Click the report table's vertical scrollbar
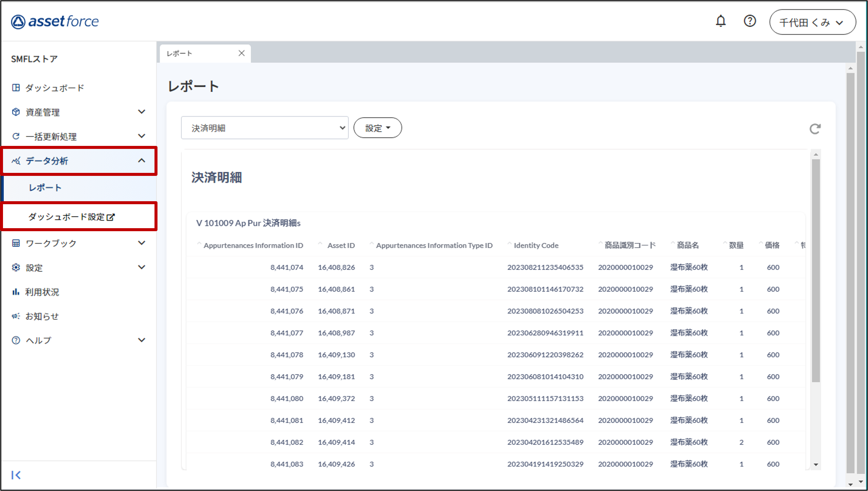The height and width of the screenshot is (491, 868). [x=816, y=270]
